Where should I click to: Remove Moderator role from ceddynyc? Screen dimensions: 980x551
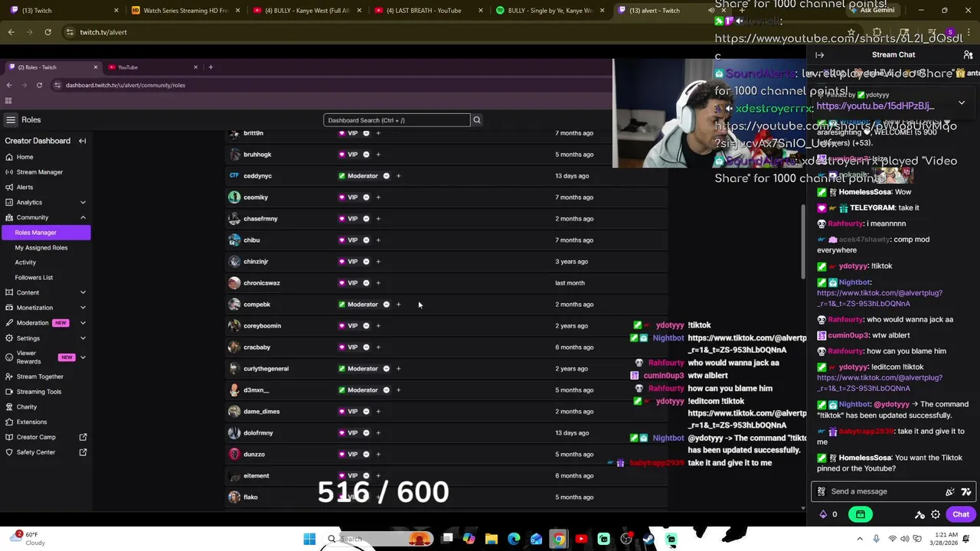(x=386, y=176)
